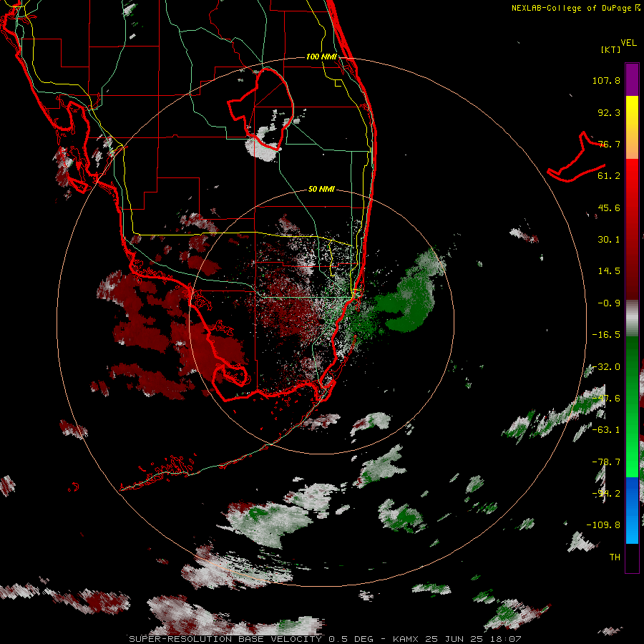Click the 76.7 velocity scale value

609,144
